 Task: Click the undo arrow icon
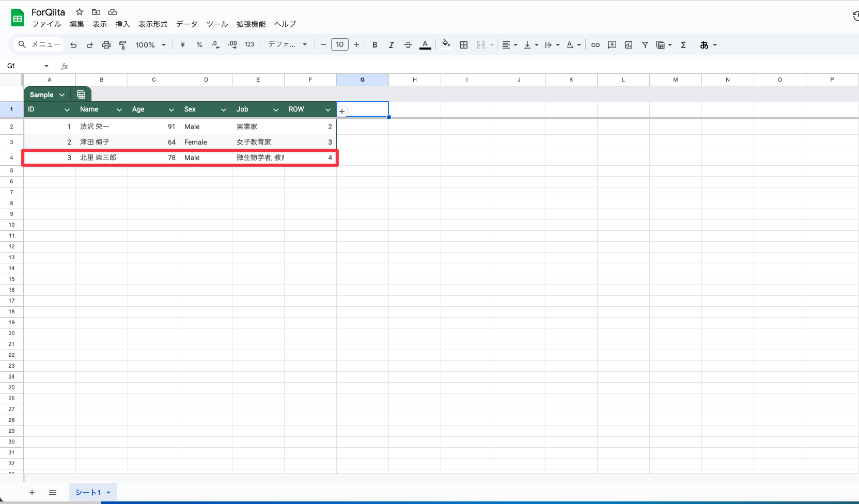73,45
